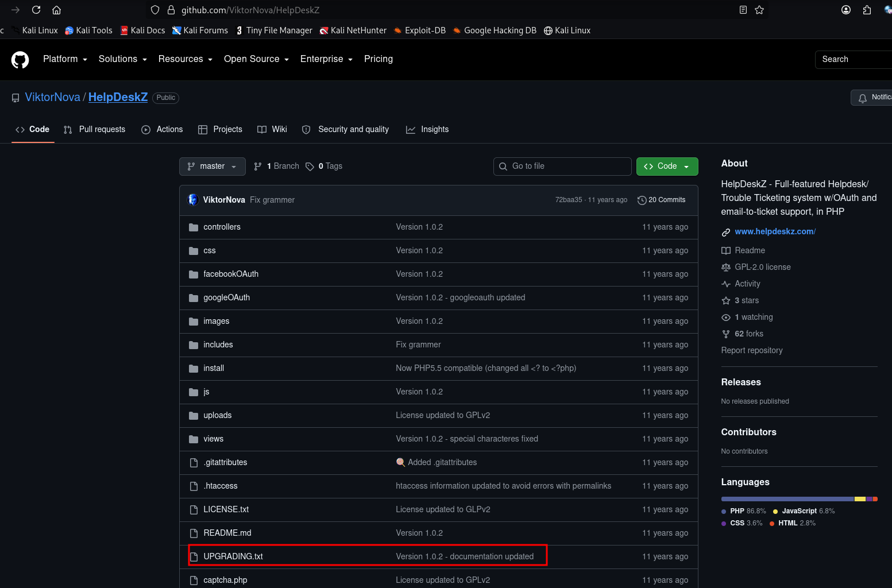Click the commit history clock icon
Screen dimensions: 892x588
tap(642, 200)
